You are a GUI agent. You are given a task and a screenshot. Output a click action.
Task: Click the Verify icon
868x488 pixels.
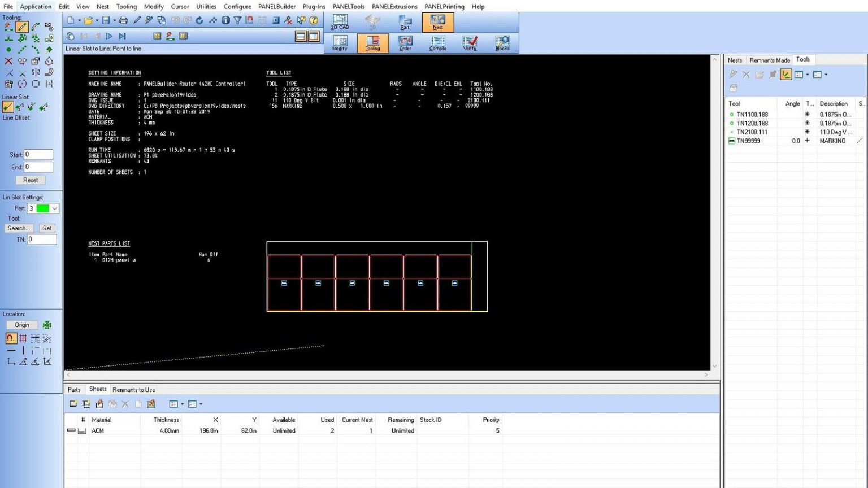coord(471,43)
